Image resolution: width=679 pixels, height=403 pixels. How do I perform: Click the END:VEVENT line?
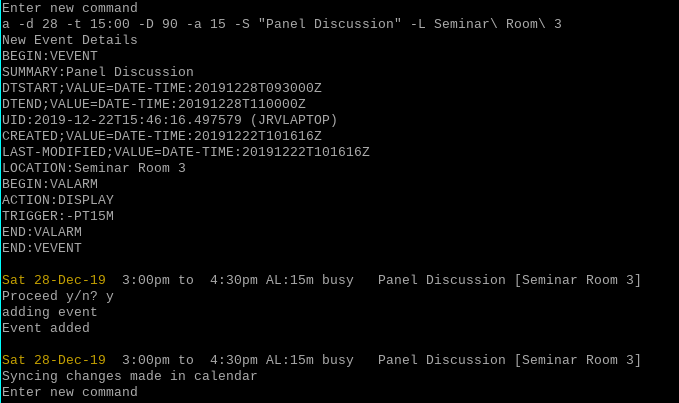(x=42, y=248)
